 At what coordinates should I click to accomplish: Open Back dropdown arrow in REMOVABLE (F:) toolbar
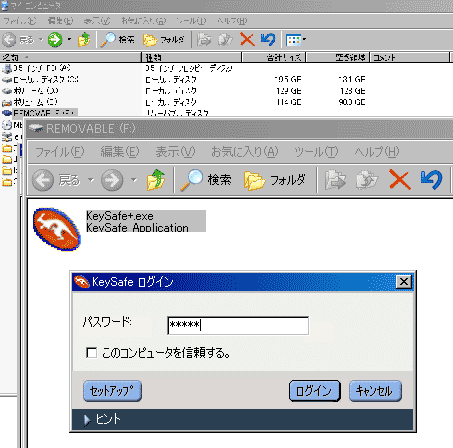pyautogui.click(x=91, y=180)
